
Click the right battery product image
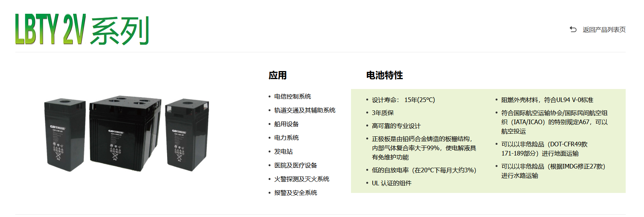click(187, 134)
